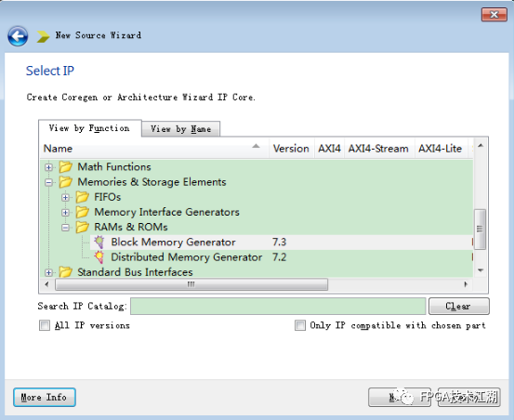Click the Math Functions folder icon
514x420 pixels.
click(66, 166)
